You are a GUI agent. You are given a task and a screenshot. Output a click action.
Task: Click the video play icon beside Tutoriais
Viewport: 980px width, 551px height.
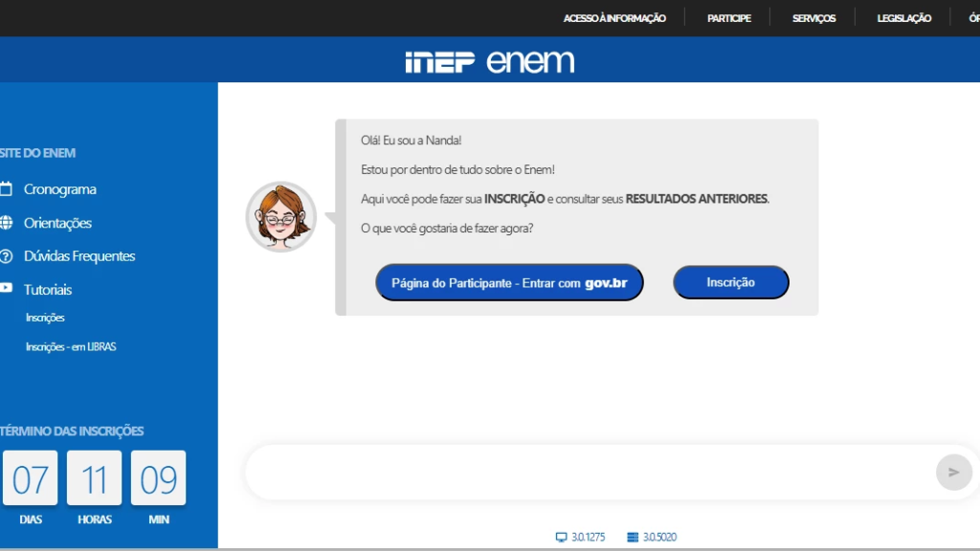pyautogui.click(x=6, y=289)
